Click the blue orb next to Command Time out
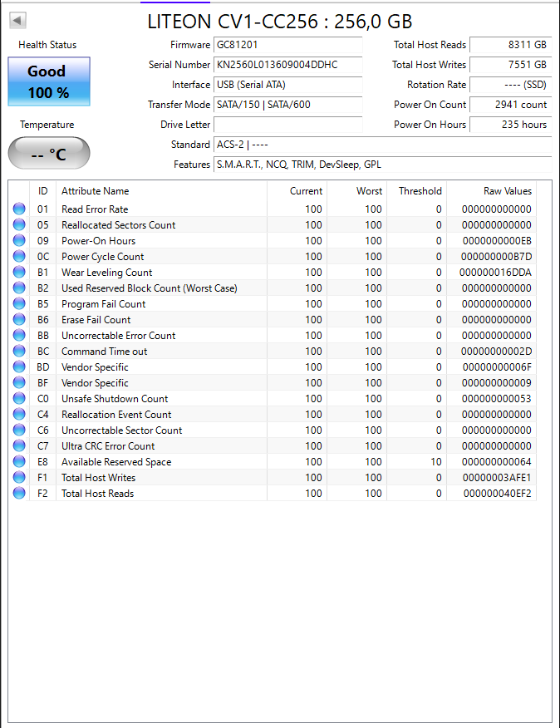The height and width of the screenshot is (728, 560). click(x=19, y=351)
